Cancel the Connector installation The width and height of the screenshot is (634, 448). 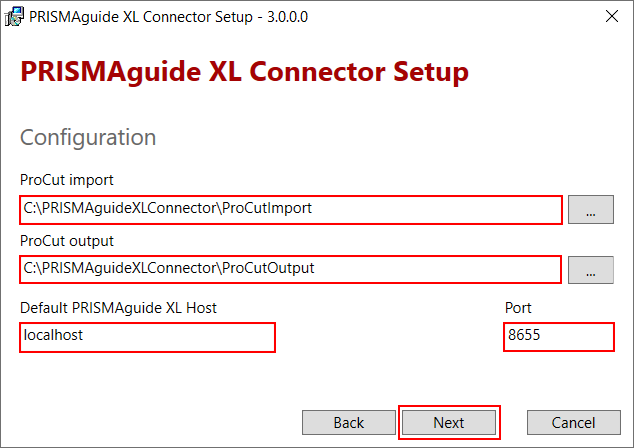pos(573,423)
